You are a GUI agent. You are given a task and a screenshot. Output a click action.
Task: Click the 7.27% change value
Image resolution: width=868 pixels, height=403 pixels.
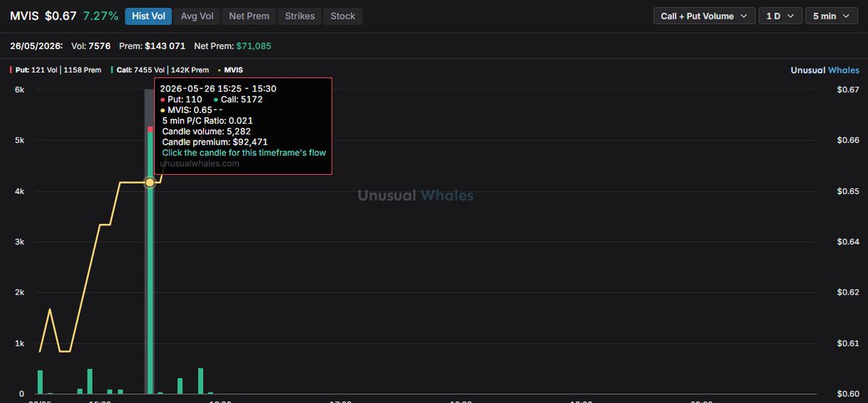[101, 16]
